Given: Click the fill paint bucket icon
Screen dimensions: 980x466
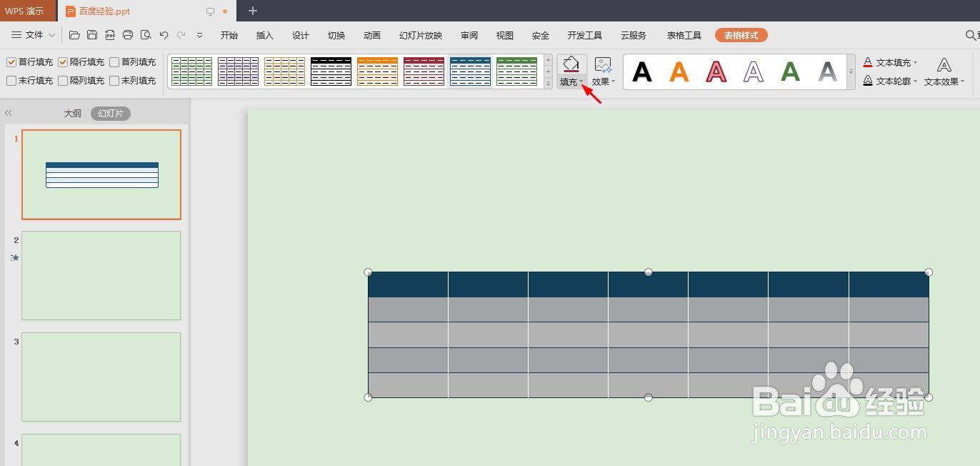Looking at the screenshot, I should tap(571, 64).
